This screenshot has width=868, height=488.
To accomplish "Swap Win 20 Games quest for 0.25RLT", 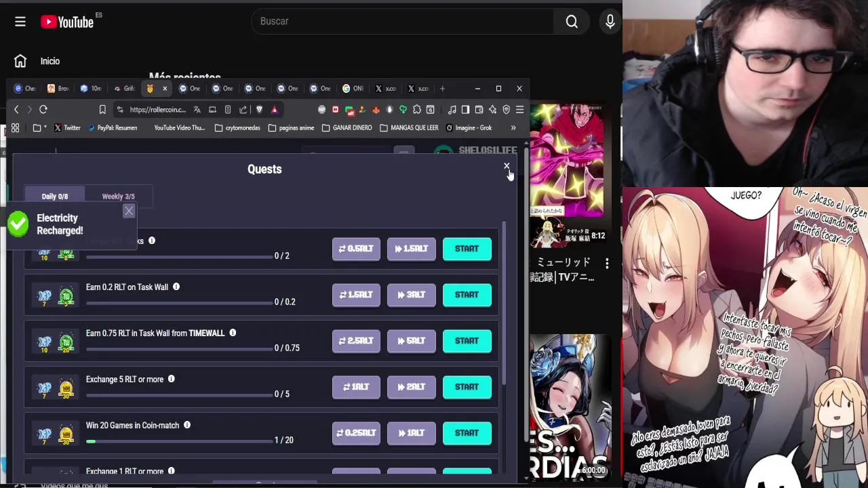I will click(356, 433).
